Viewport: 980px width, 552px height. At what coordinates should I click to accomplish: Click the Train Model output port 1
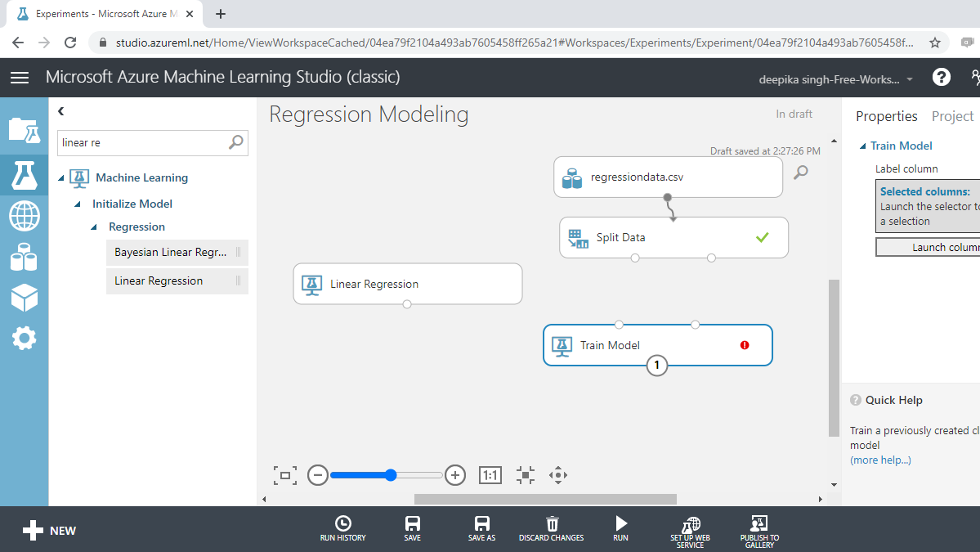point(657,365)
